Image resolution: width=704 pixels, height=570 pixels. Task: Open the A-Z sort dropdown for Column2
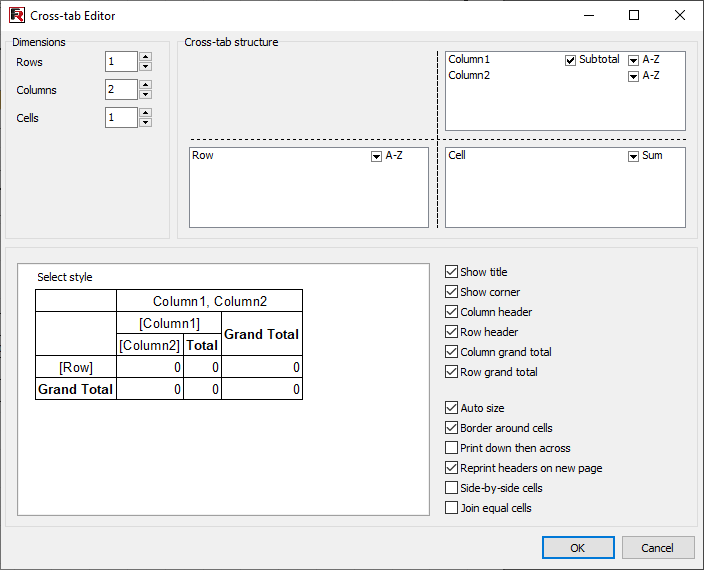633,76
